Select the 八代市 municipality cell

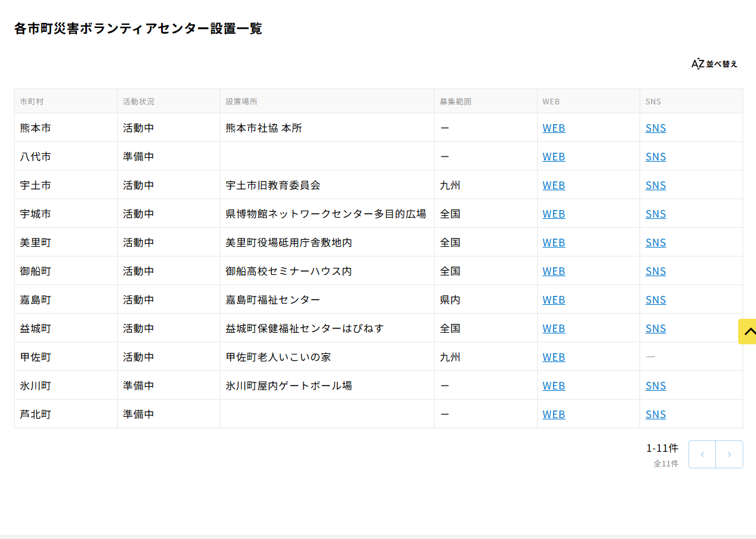(x=66, y=156)
